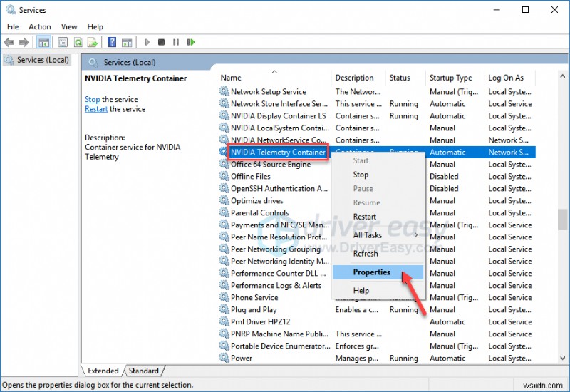570x392 pixels.
Task: Choose Restart in the context menu
Action: [378, 217]
